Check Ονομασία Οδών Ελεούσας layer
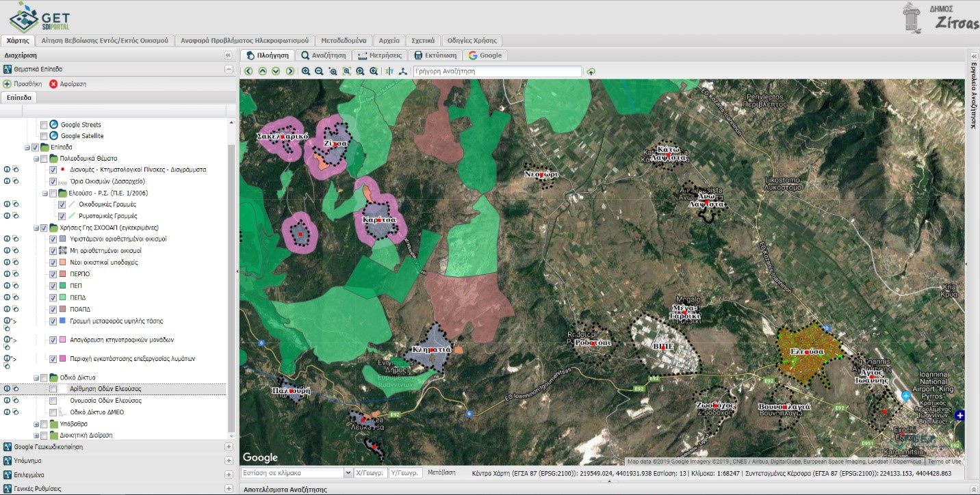 [53, 401]
